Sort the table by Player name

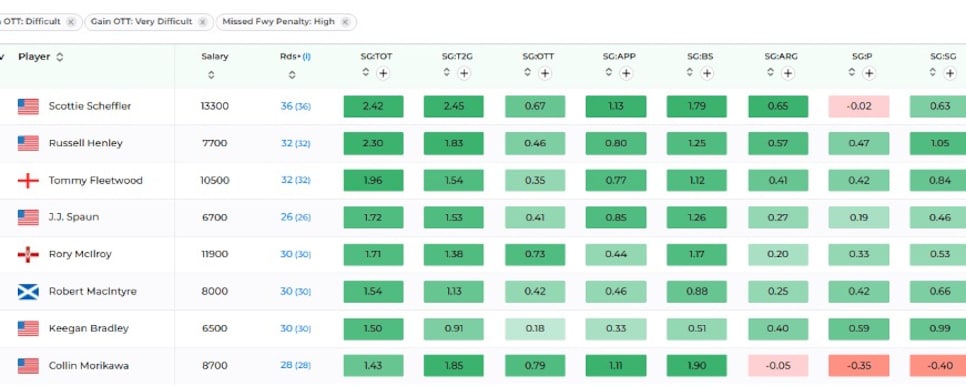click(x=60, y=57)
